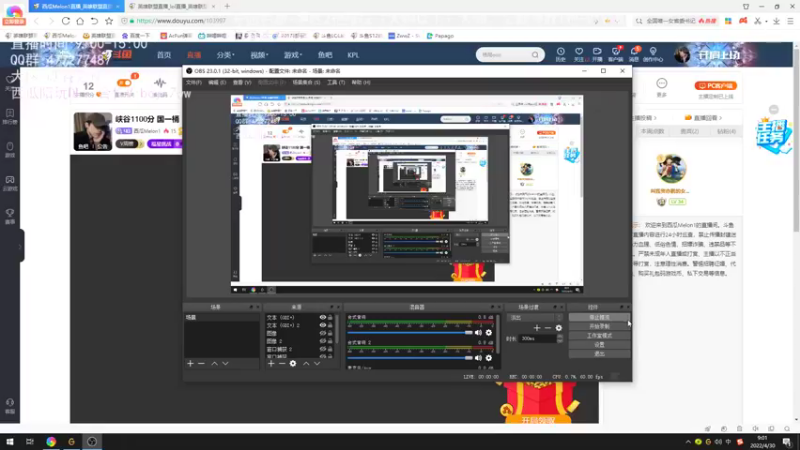Open OBS File menu

coord(193,82)
